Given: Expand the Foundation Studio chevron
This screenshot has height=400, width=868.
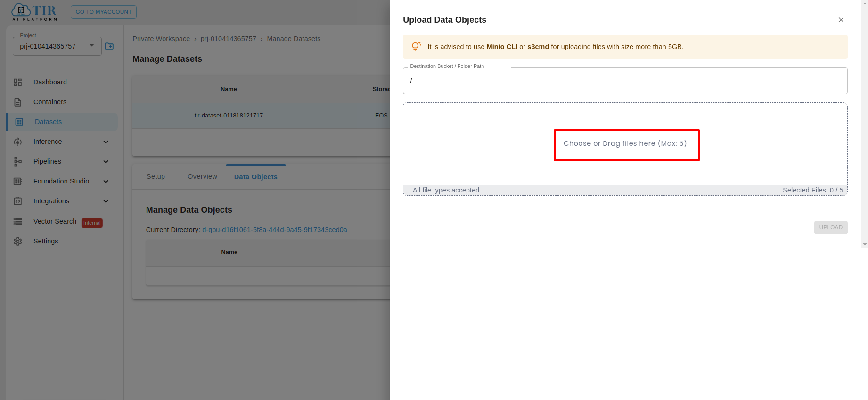Looking at the screenshot, I should 106,182.
